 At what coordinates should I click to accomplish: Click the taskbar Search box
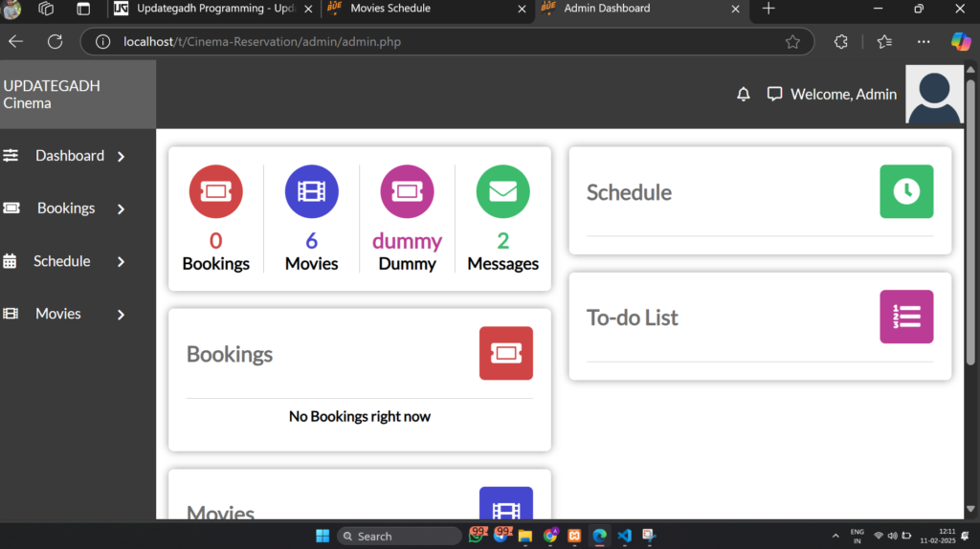(x=399, y=536)
